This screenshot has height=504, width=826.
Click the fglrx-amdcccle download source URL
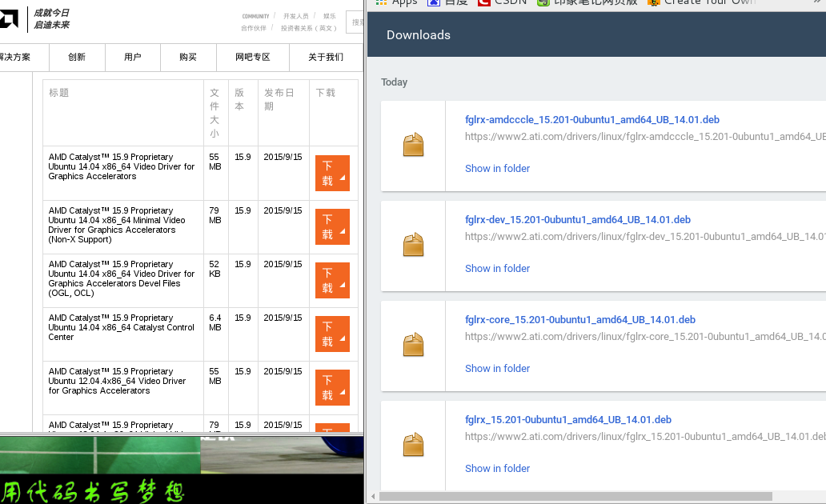point(645,137)
